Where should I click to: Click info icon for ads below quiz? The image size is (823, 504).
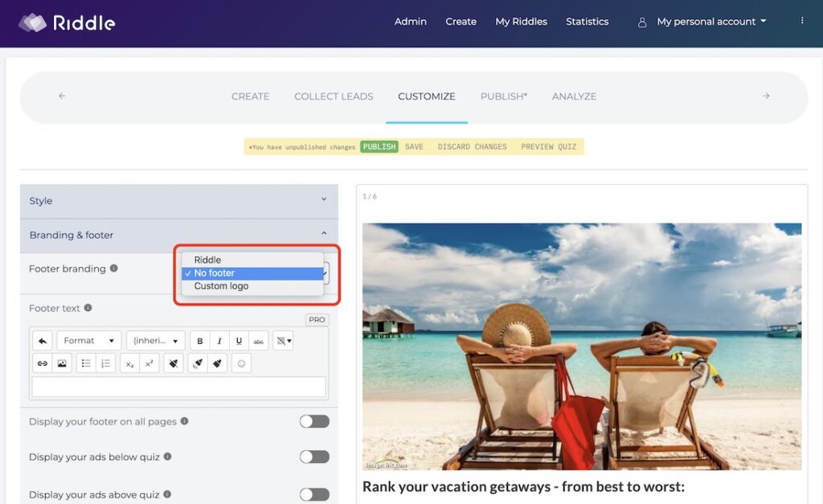167,457
